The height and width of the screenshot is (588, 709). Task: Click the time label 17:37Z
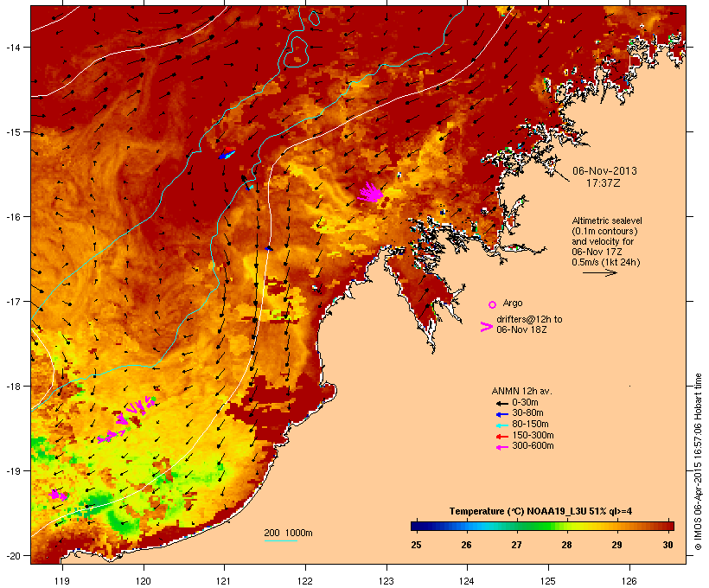pyautogui.click(x=604, y=183)
